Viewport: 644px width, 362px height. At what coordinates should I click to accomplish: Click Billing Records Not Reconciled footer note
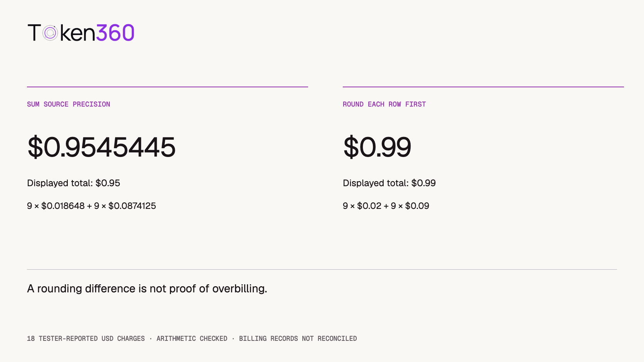pyautogui.click(x=298, y=339)
